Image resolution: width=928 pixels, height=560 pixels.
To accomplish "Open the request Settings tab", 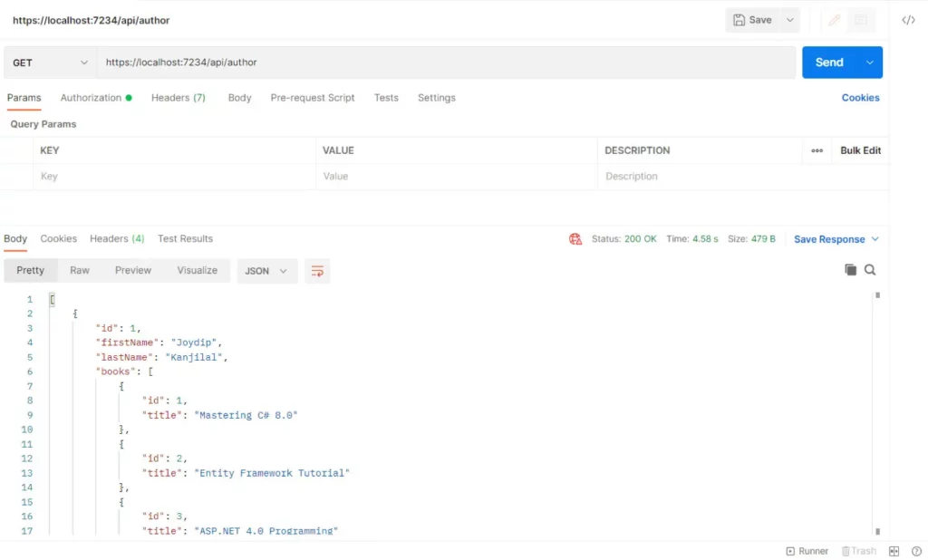I will (437, 98).
